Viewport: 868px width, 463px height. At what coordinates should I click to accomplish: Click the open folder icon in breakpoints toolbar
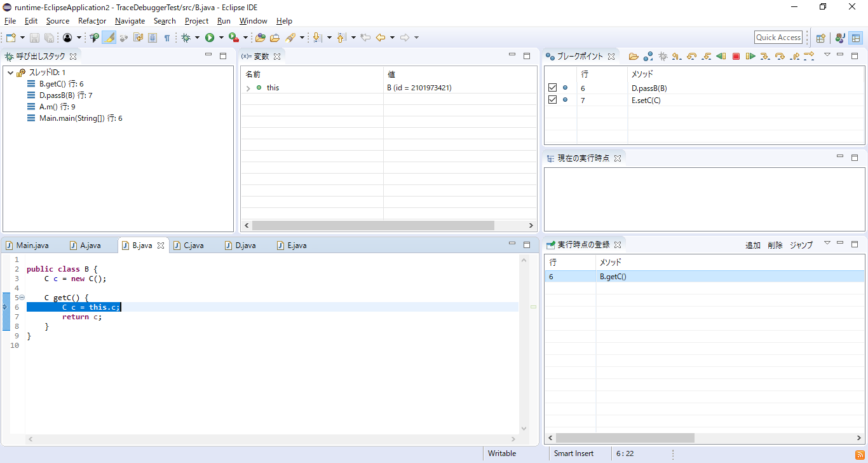(x=634, y=57)
